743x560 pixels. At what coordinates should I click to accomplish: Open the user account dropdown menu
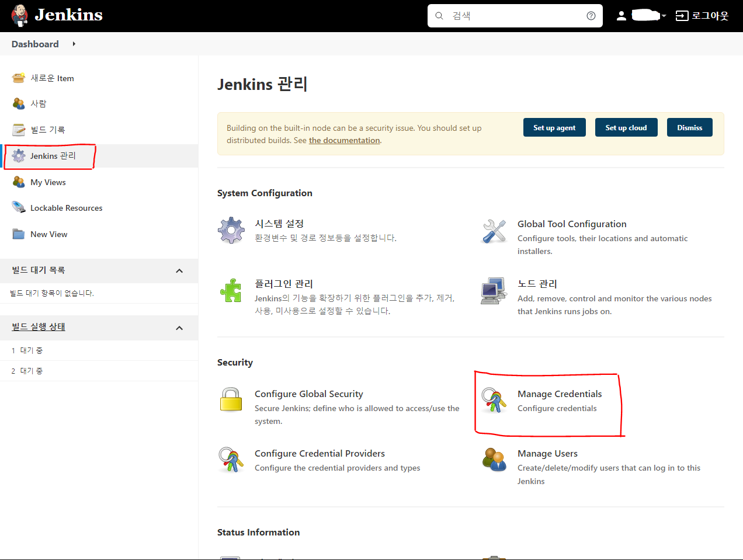663,15
